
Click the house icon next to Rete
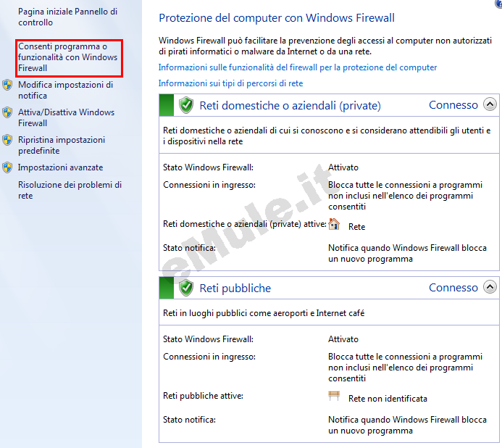[334, 224]
